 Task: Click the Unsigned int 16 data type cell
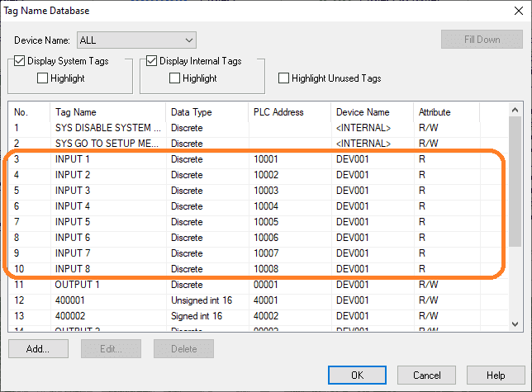pos(202,300)
